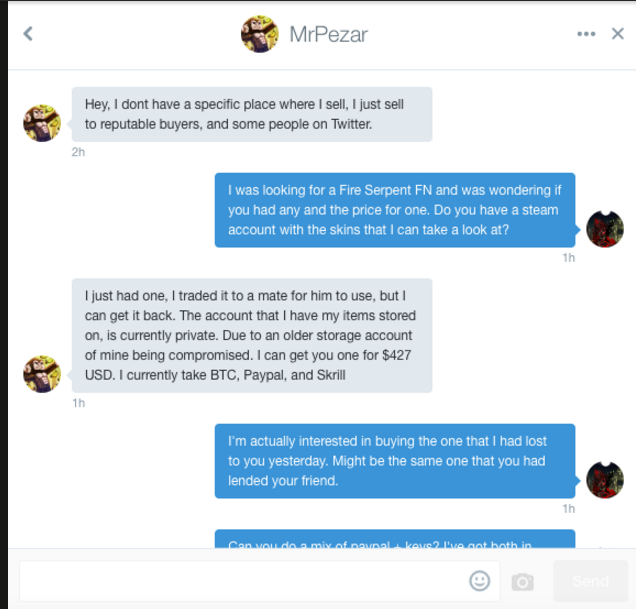
Task: Click the MrPezar name in header
Action: (x=329, y=34)
